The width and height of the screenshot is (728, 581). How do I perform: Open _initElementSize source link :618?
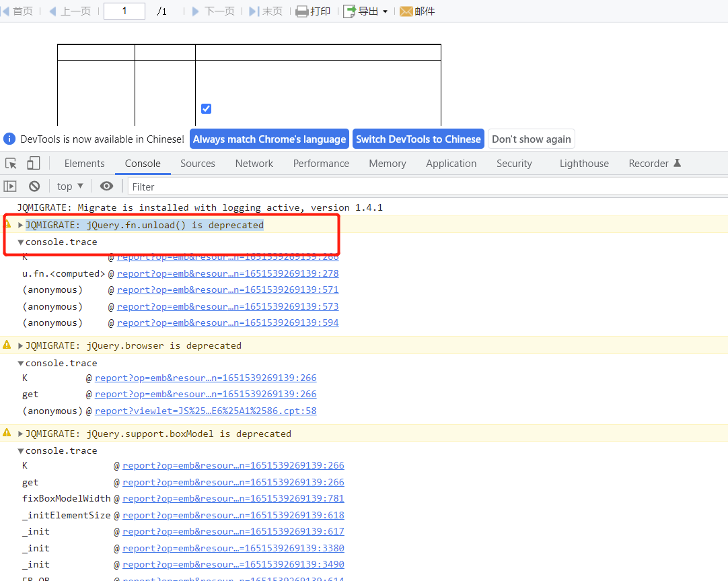(233, 516)
